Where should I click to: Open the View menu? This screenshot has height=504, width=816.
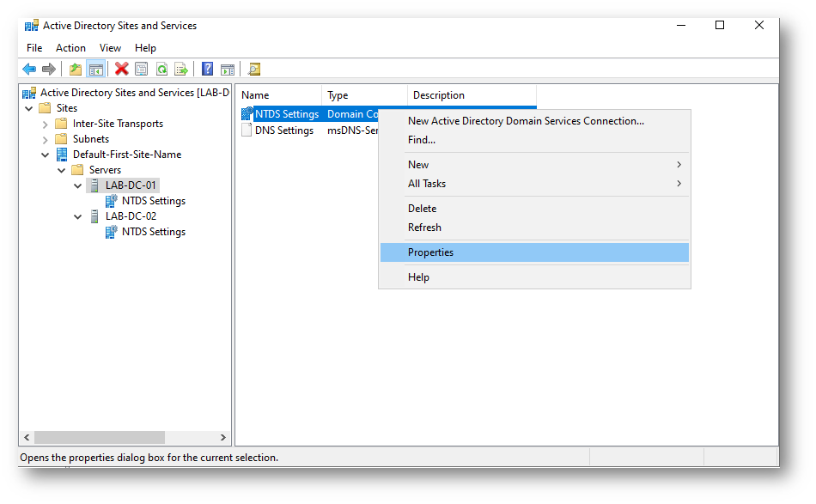110,48
